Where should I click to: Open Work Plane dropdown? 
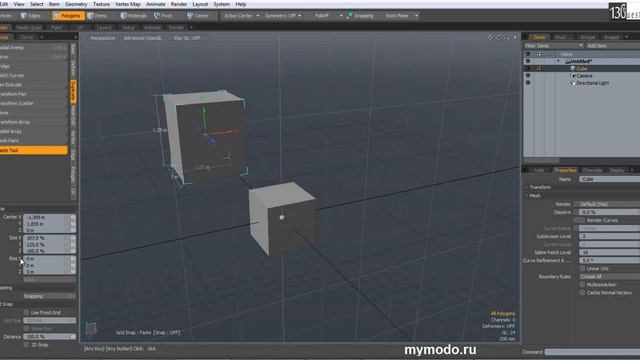[401, 16]
